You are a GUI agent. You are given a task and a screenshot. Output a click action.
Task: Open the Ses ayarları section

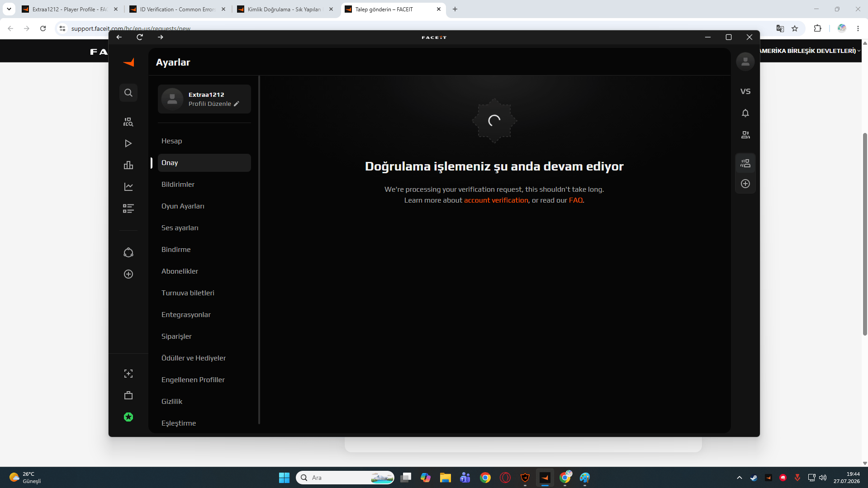[x=204, y=228]
